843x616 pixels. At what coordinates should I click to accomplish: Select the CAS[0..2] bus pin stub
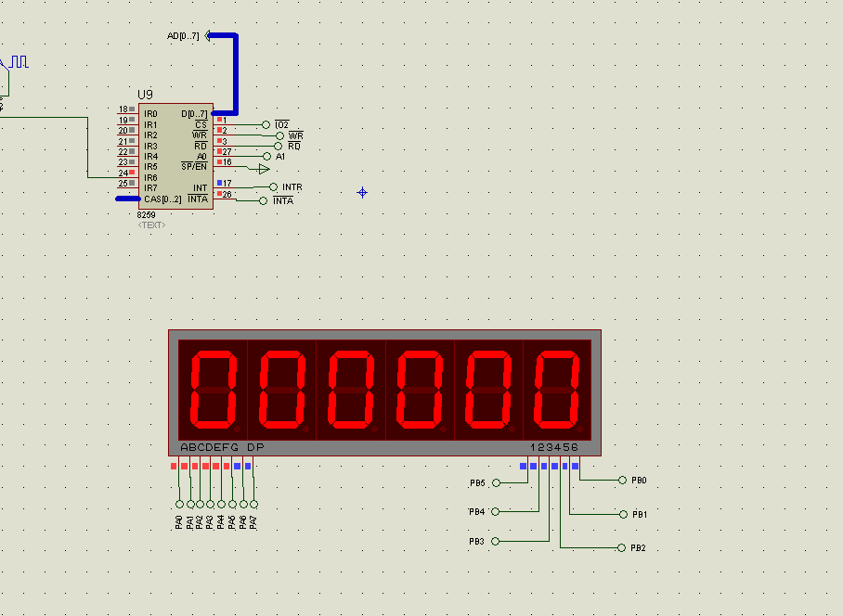click(128, 199)
